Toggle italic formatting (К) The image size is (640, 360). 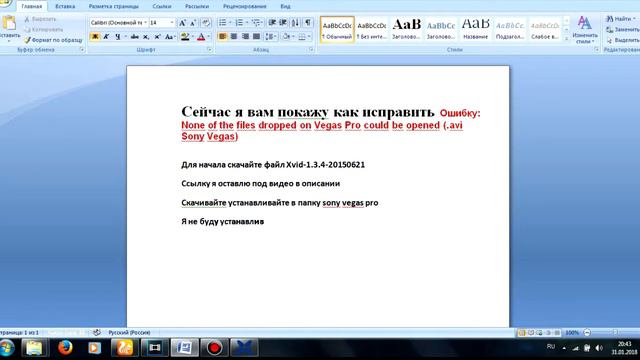click(106, 37)
